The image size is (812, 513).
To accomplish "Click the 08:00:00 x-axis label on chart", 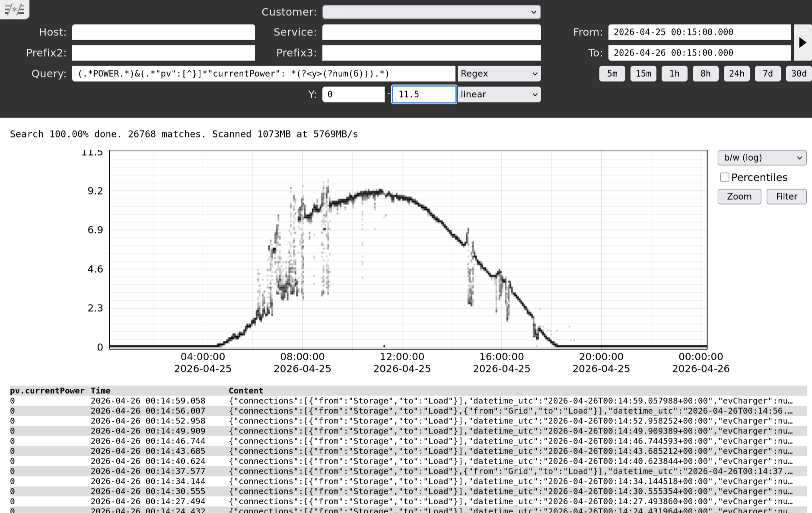I will [303, 357].
